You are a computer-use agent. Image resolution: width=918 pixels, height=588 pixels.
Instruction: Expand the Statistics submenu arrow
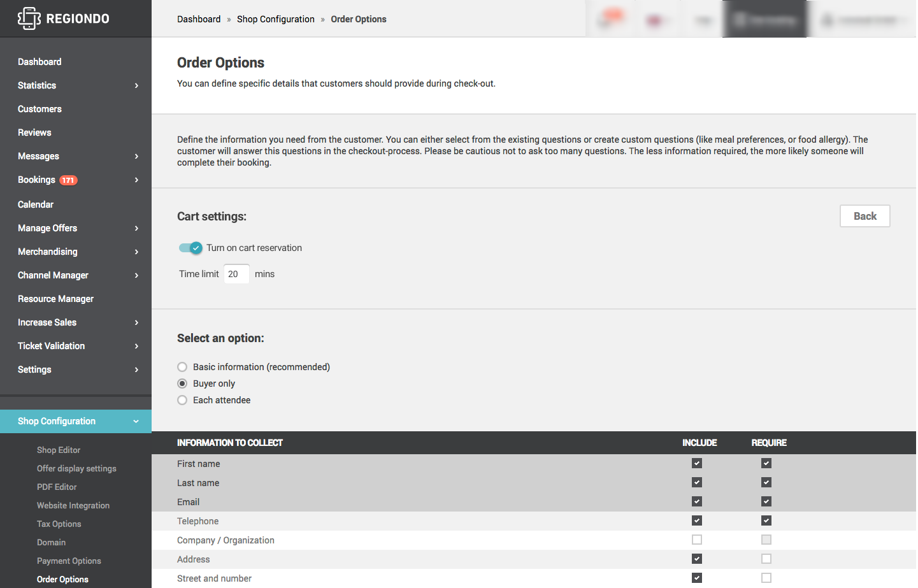click(136, 85)
